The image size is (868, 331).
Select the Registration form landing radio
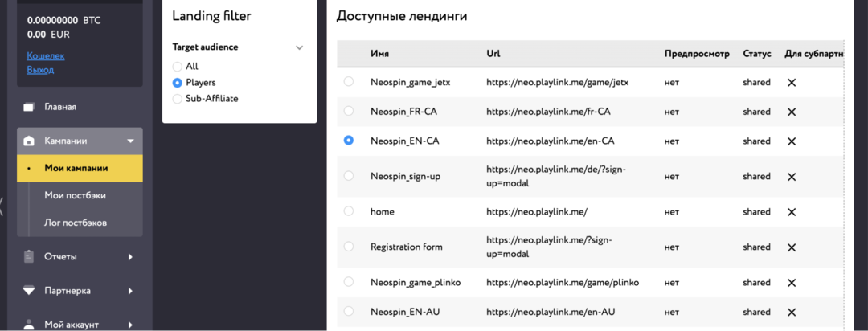[x=348, y=247]
